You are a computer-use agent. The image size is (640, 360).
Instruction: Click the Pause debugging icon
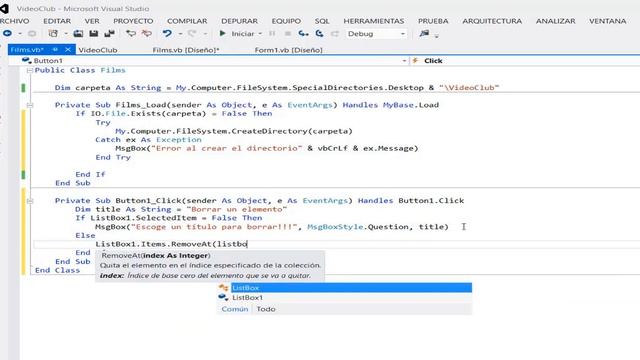(x=272, y=33)
